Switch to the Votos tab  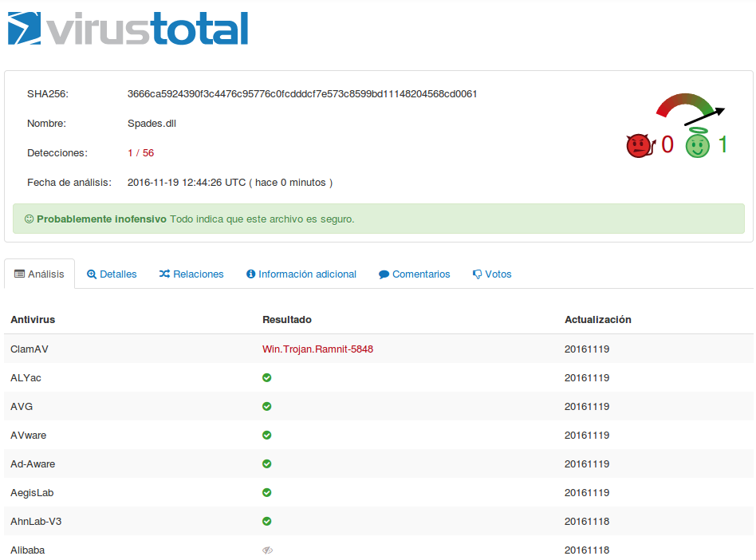[x=492, y=274]
